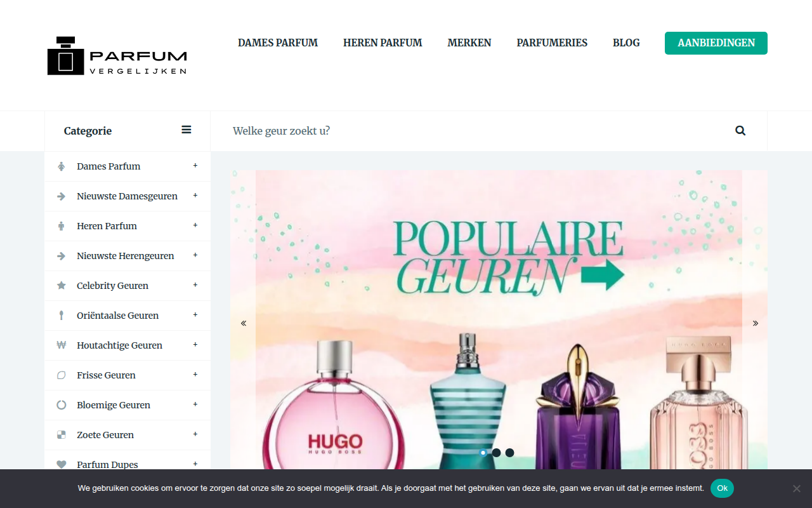Expand Celebrity Geuren with plus sign
The image size is (812, 508).
tap(195, 285)
